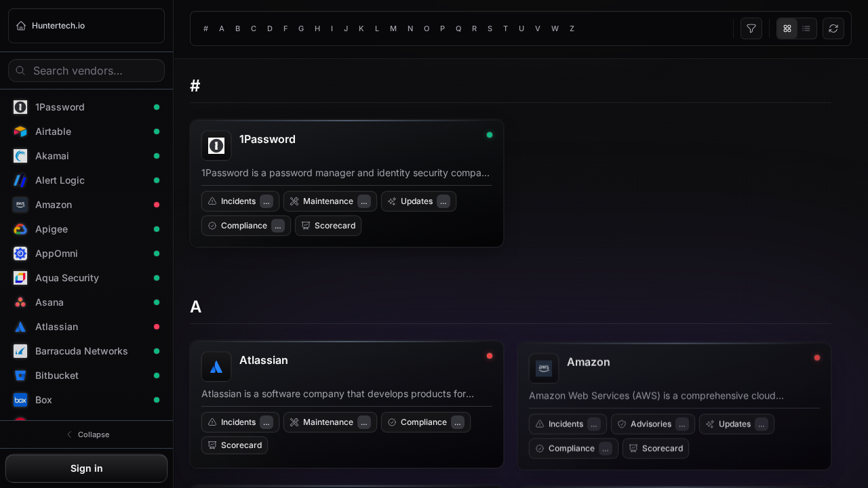Select Airtable in the sidebar
Screen dimensions: 868x488
pos(53,131)
